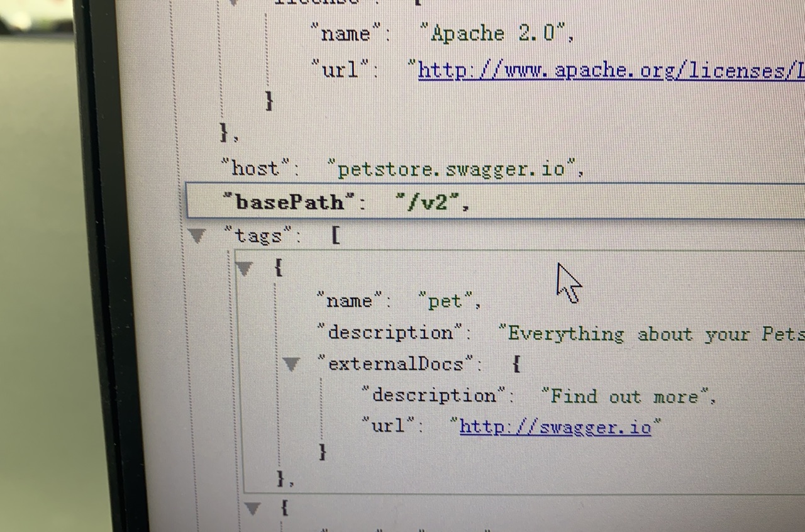Image resolution: width=805 pixels, height=532 pixels.
Task: Click the "description" key beside "Find out more"
Action: (434, 395)
